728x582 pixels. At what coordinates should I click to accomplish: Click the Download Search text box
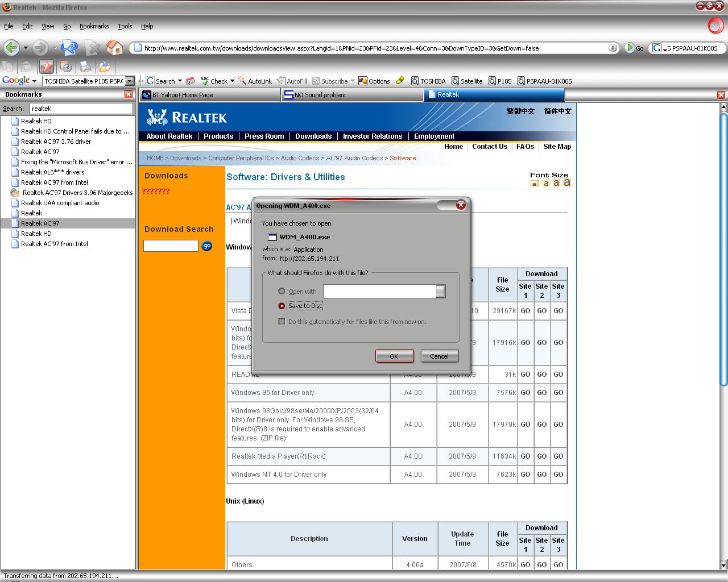171,246
